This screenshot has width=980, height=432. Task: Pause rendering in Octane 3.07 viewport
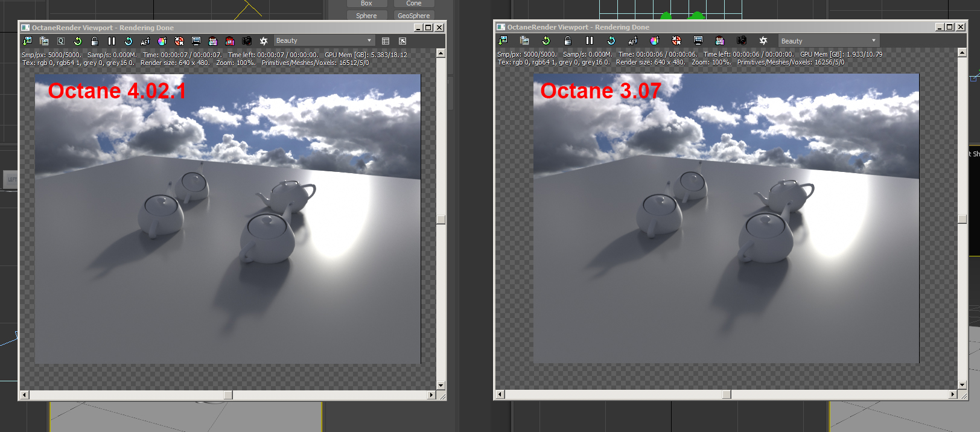click(x=590, y=40)
